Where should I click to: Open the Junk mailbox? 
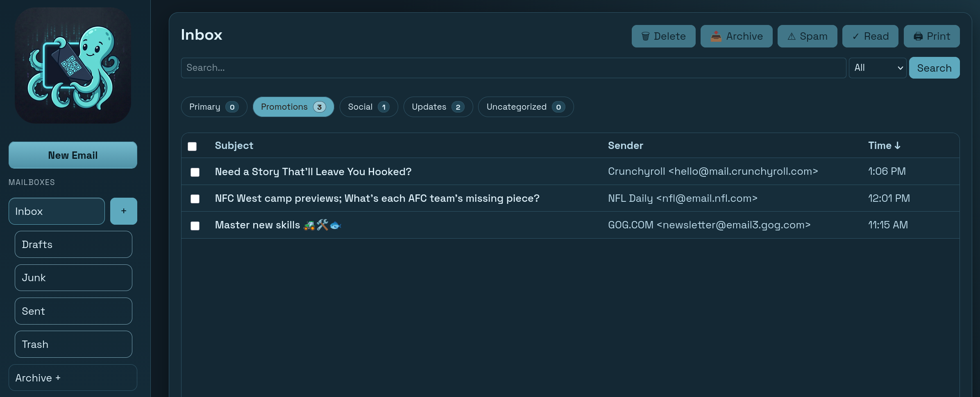73,277
